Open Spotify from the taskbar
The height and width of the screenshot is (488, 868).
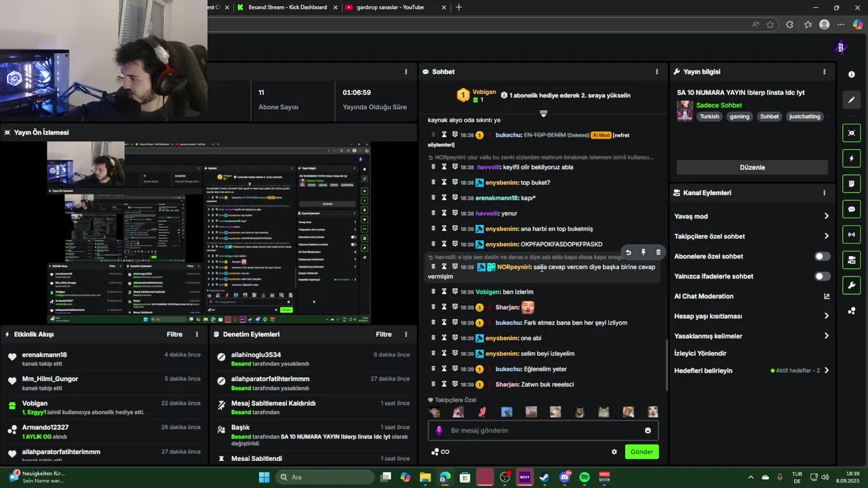(585, 477)
